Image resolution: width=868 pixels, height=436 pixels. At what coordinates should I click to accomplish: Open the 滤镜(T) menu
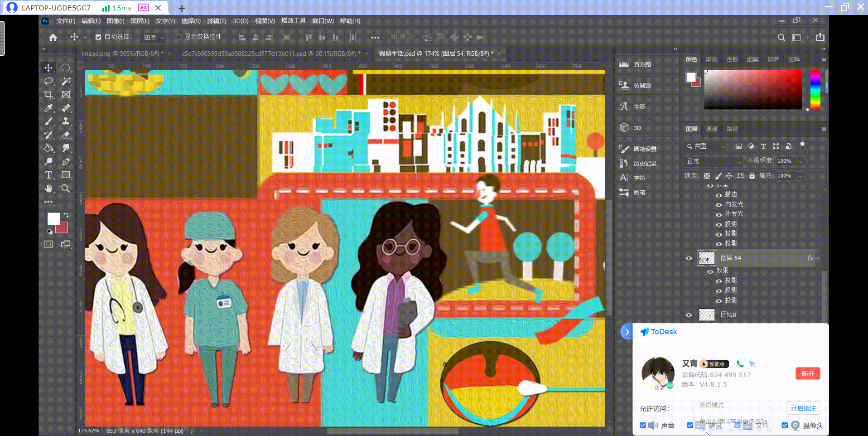(x=217, y=21)
